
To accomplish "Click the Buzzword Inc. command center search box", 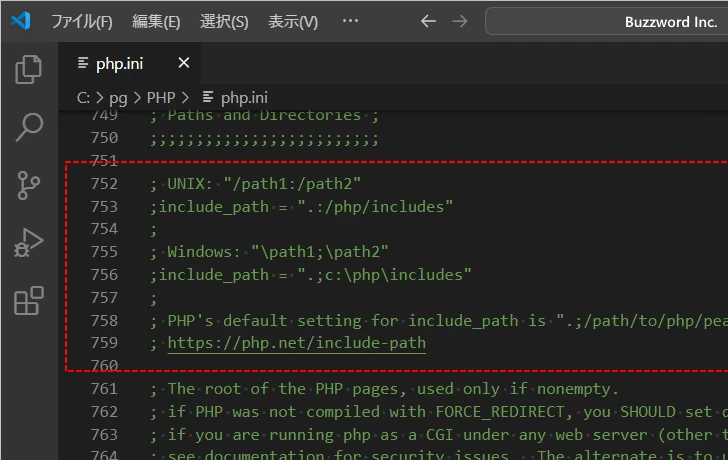I will coord(606,21).
